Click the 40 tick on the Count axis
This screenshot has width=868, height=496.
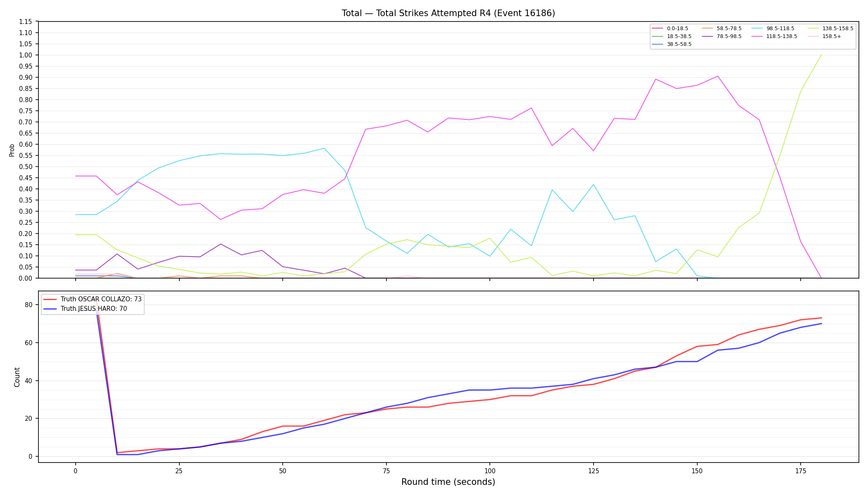[x=29, y=381]
